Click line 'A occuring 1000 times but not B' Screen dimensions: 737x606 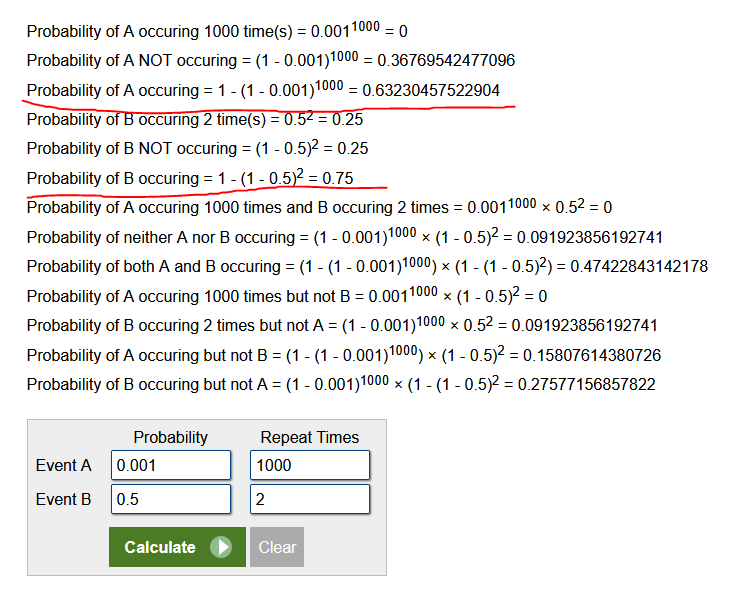[287, 295]
